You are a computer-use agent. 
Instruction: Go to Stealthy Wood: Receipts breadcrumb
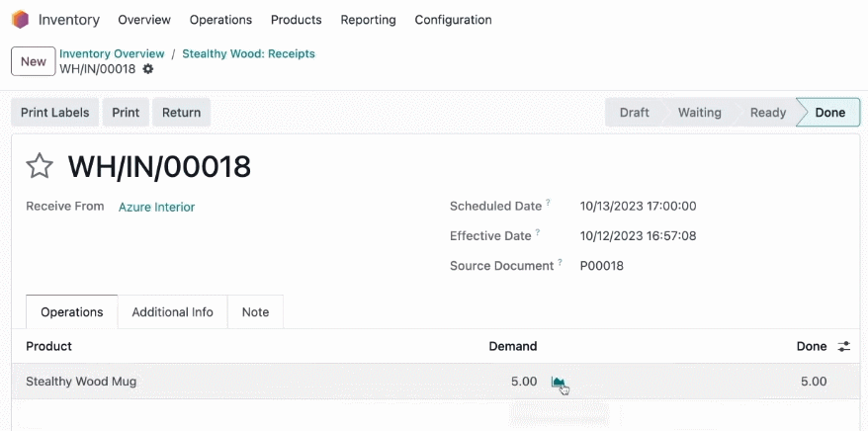pos(248,53)
